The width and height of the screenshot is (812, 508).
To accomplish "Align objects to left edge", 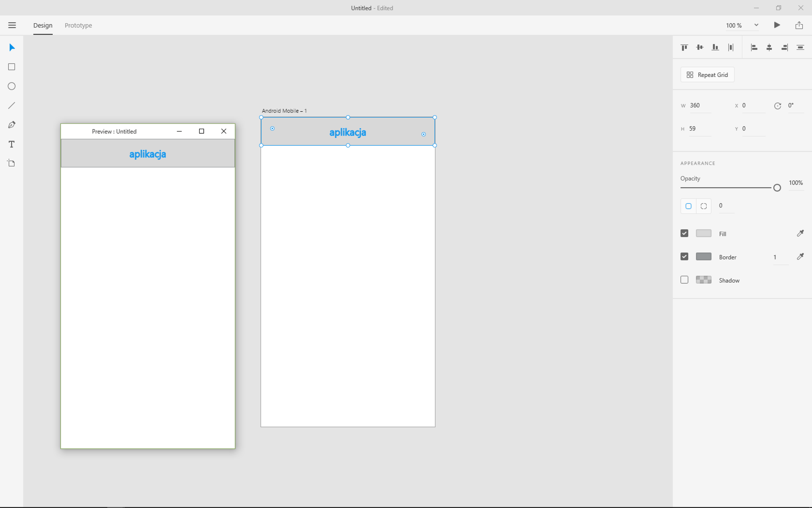I will 754,47.
